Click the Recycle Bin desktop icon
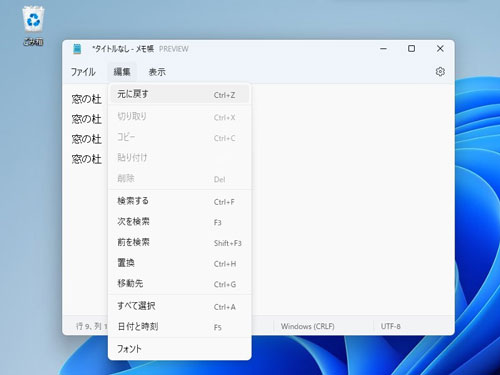 coord(33,26)
